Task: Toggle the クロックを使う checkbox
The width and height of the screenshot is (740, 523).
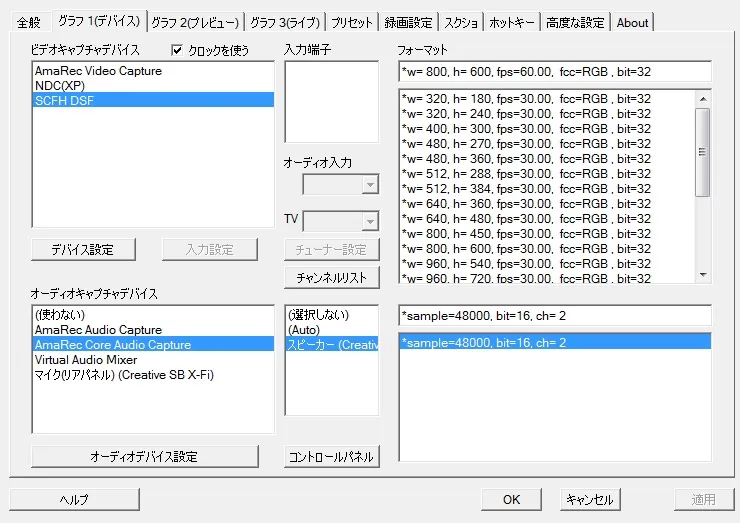Action: point(178,50)
